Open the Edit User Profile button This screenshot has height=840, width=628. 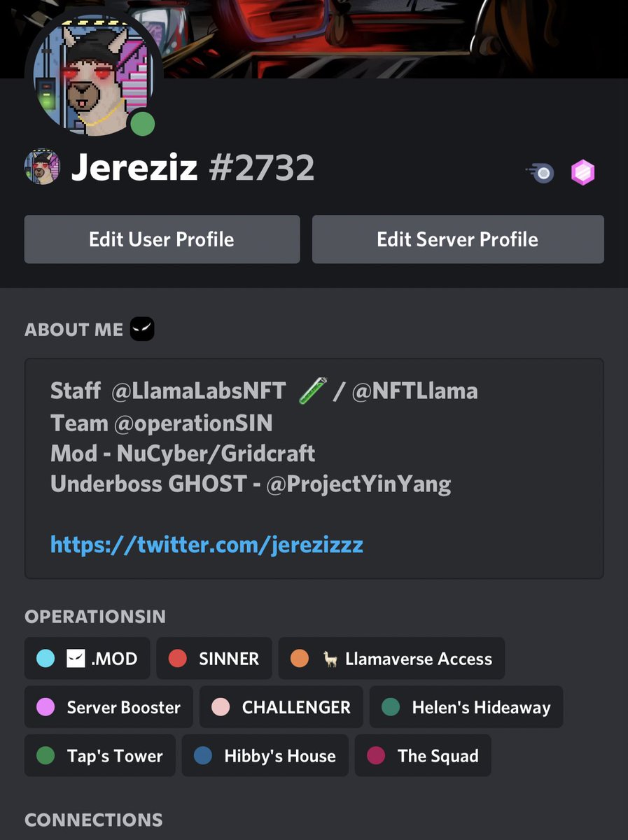162,239
